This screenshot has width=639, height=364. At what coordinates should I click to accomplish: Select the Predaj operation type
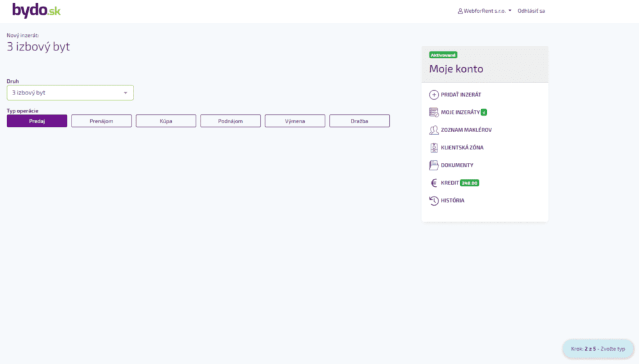pyautogui.click(x=37, y=121)
